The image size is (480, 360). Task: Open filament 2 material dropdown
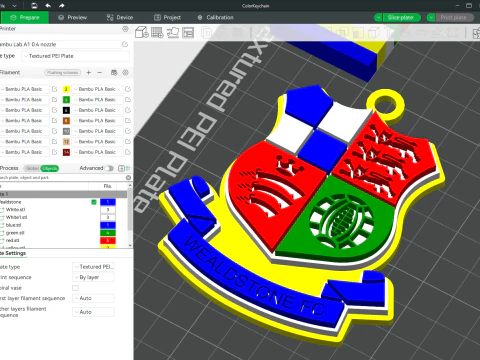tap(97, 89)
